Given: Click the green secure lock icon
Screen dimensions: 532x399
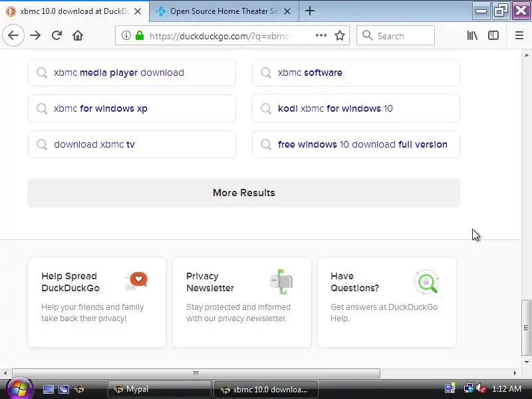Looking at the screenshot, I should pos(140,35).
